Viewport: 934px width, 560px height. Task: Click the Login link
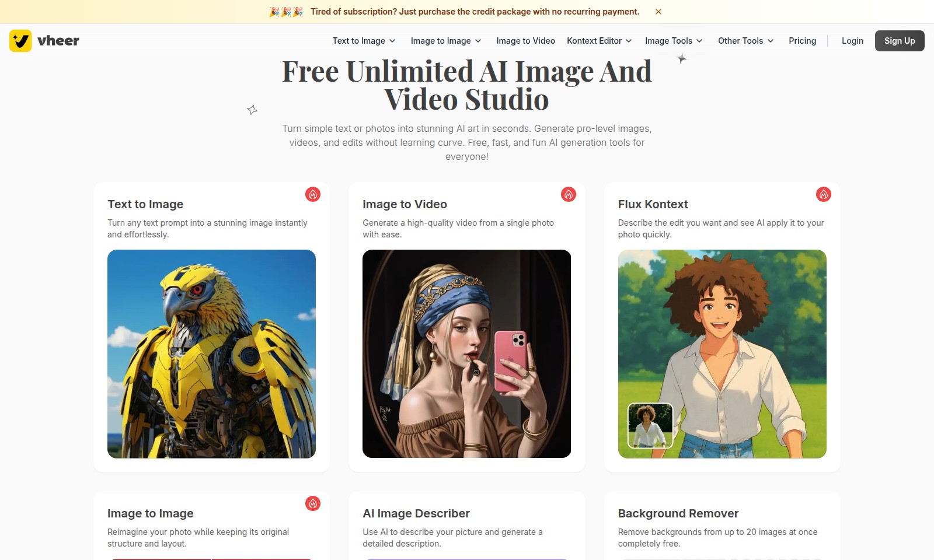(x=852, y=41)
